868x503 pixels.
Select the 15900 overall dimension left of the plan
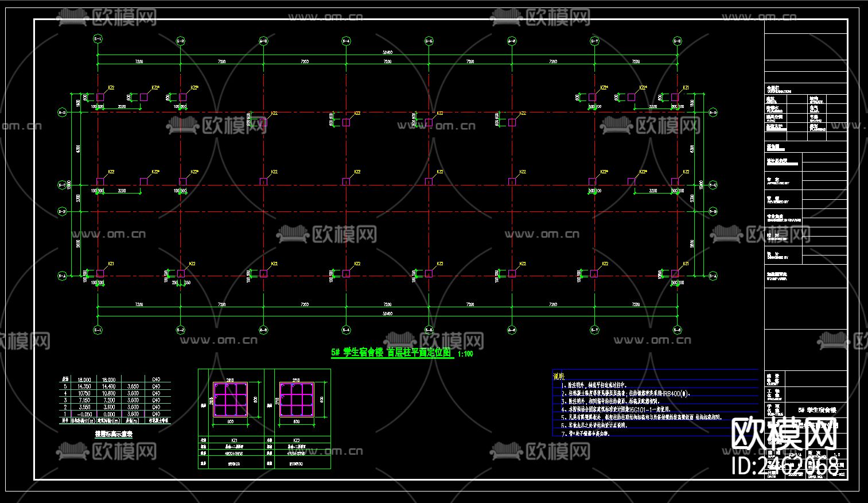click(69, 185)
